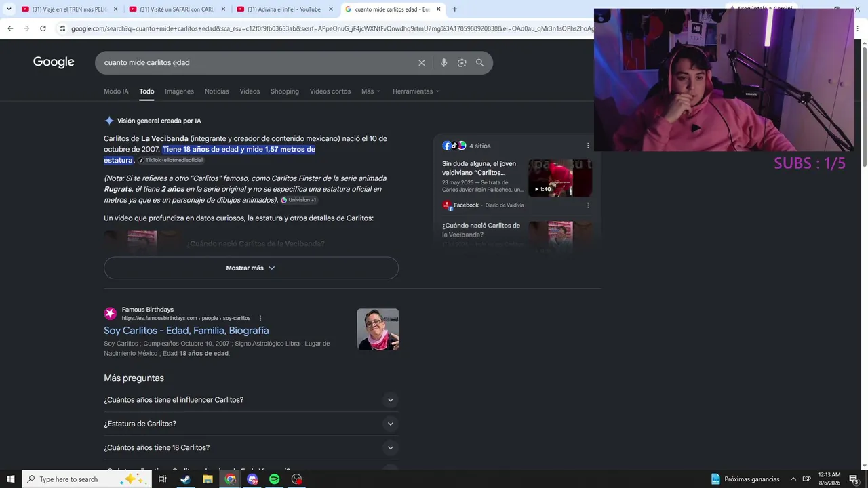
Task: Expand '¿Cuántos años tiene el influencer Carlitos?'
Action: pos(250,400)
